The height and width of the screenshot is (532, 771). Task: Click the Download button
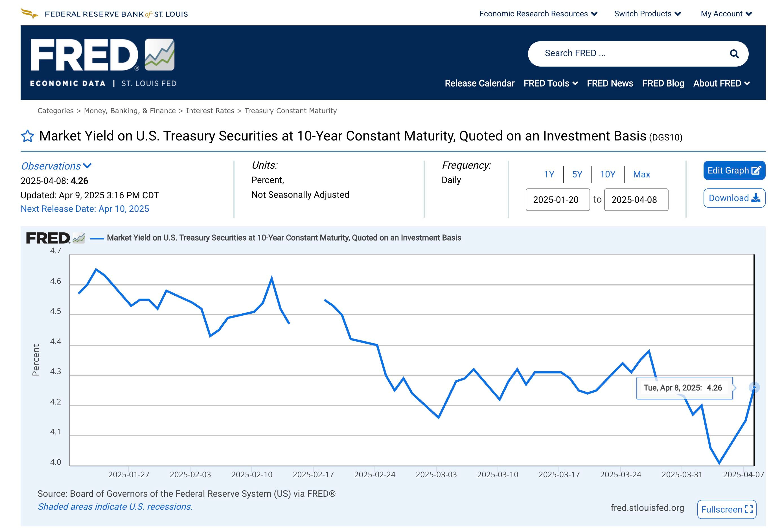pyautogui.click(x=734, y=198)
